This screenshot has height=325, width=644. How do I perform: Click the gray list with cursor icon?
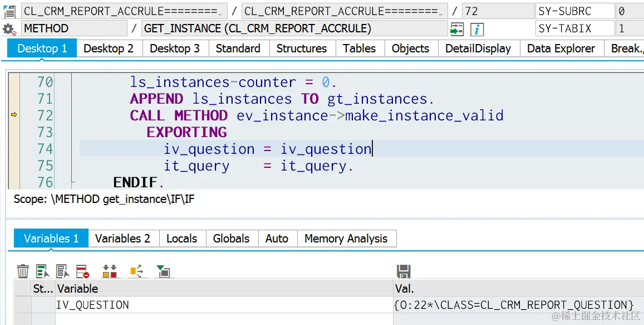pos(63,271)
